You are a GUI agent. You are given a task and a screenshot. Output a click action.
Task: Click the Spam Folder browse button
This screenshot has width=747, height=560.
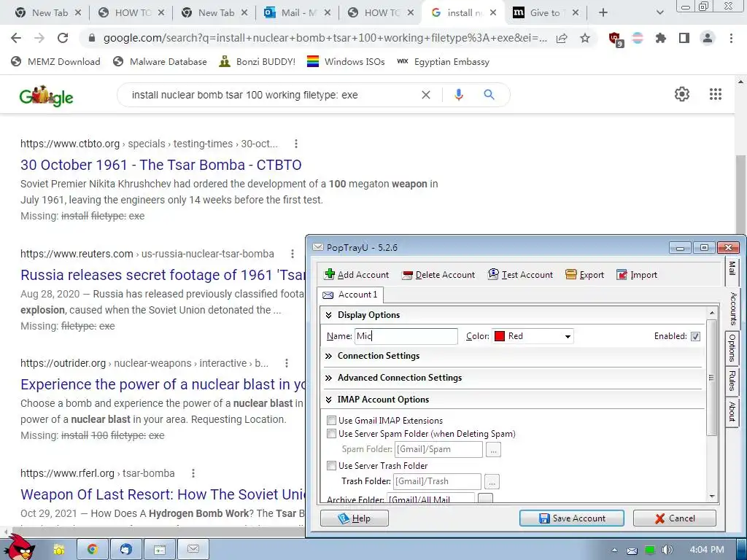click(494, 449)
